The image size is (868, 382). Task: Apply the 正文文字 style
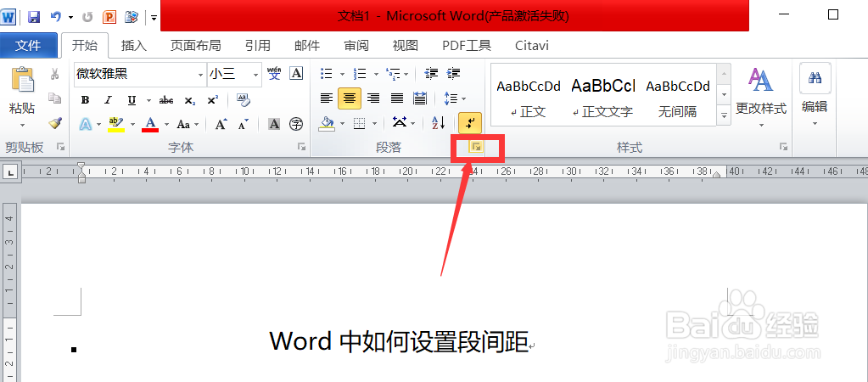(x=602, y=98)
